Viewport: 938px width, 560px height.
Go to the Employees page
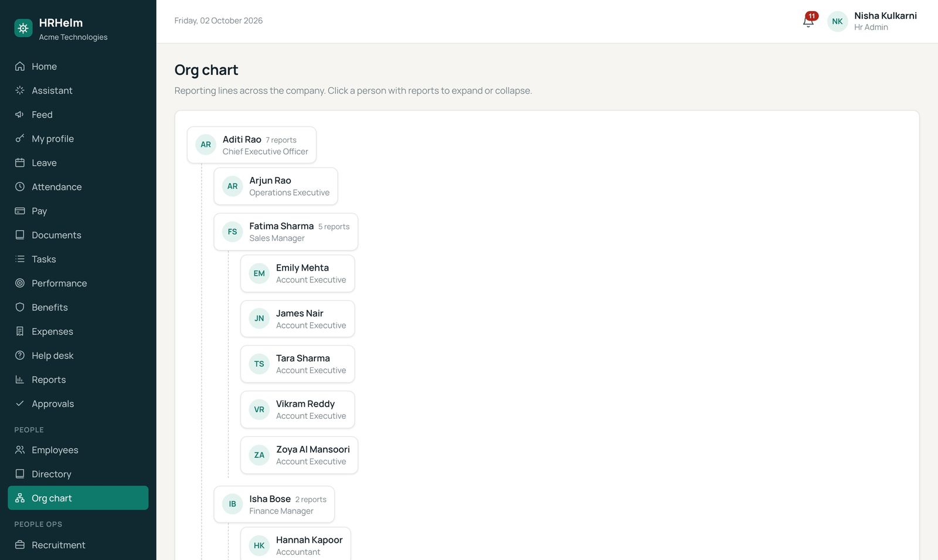[x=78, y=450]
